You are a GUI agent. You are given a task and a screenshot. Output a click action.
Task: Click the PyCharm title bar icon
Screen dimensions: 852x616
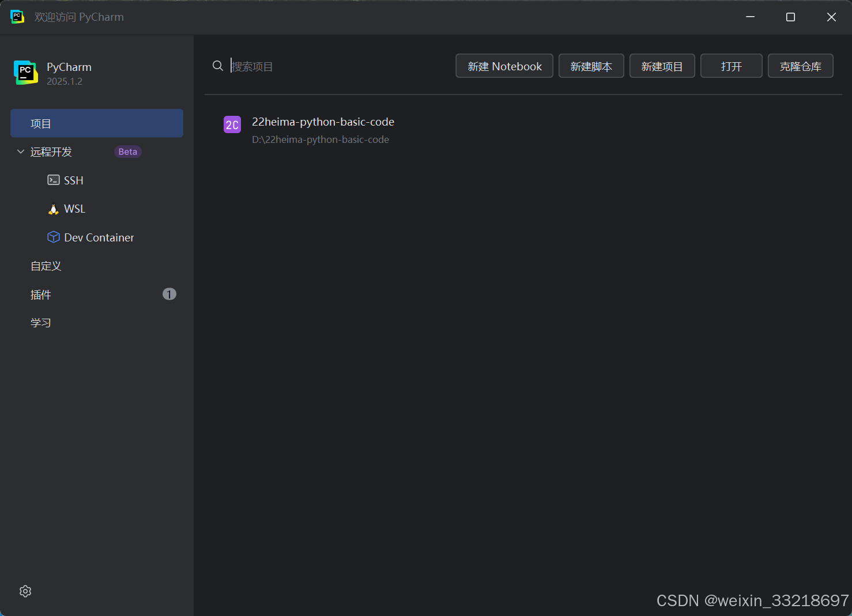point(17,17)
